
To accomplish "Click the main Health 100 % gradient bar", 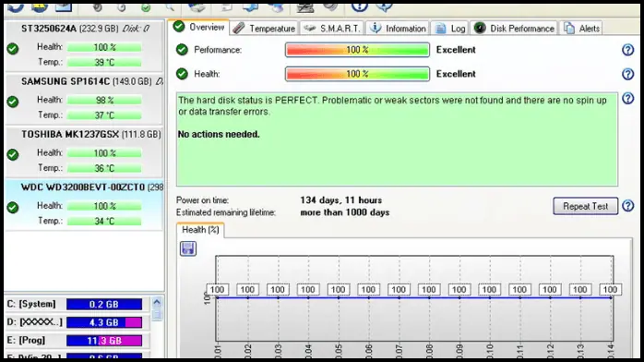I will (x=357, y=74).
